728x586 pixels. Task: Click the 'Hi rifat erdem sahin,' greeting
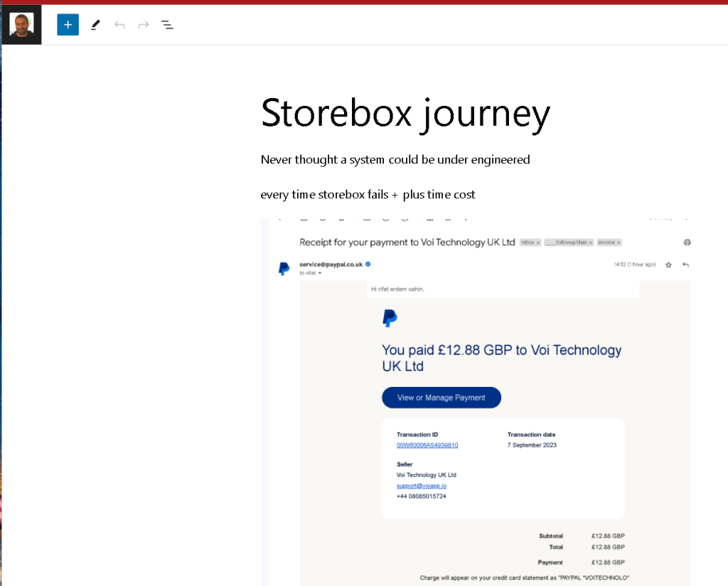(397, 289)
